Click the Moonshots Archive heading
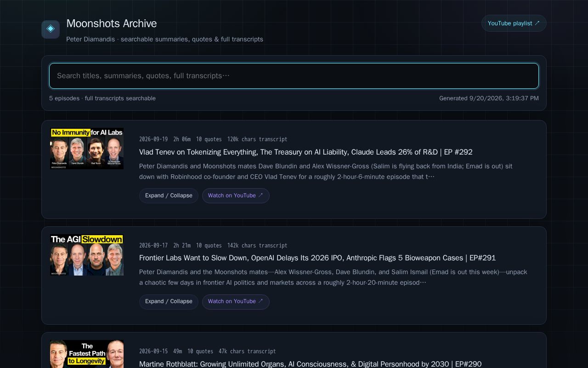Image resolution: width=588 pixels, height=368 pixels. click(x=112, y=23)
